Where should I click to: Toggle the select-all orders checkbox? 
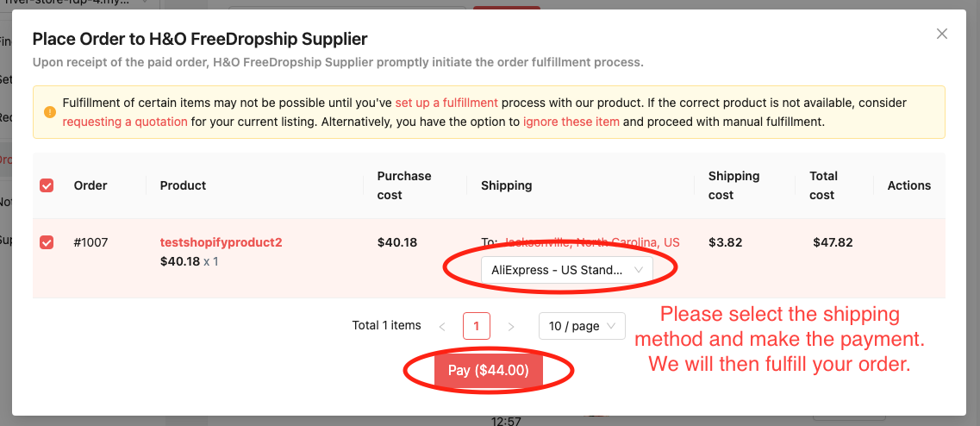(x=47, y=185)
